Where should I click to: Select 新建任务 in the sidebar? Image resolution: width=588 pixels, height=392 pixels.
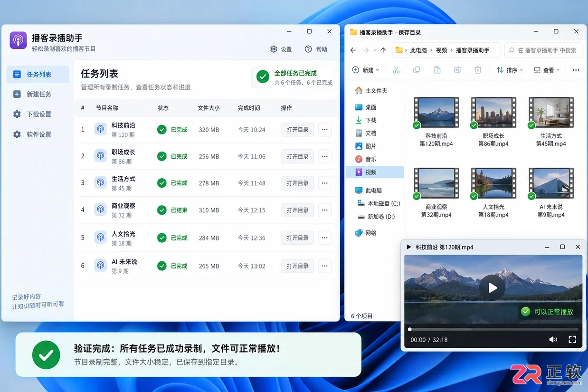point(38,94)
